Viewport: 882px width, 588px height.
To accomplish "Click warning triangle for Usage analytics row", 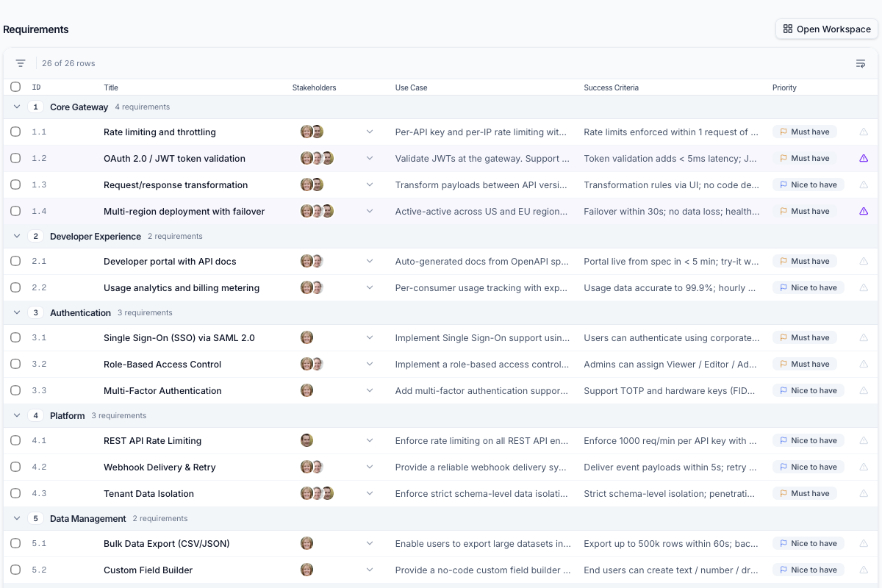I will pos(864,288).
